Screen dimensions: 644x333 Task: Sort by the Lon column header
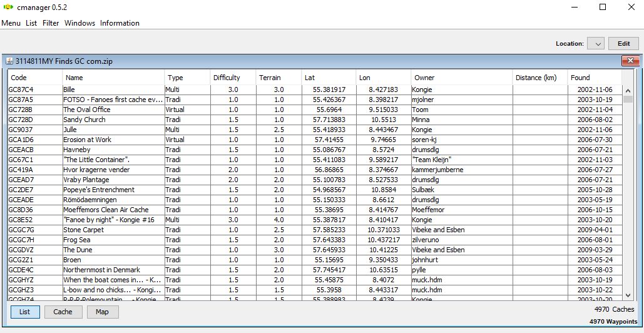click(383, 78)
